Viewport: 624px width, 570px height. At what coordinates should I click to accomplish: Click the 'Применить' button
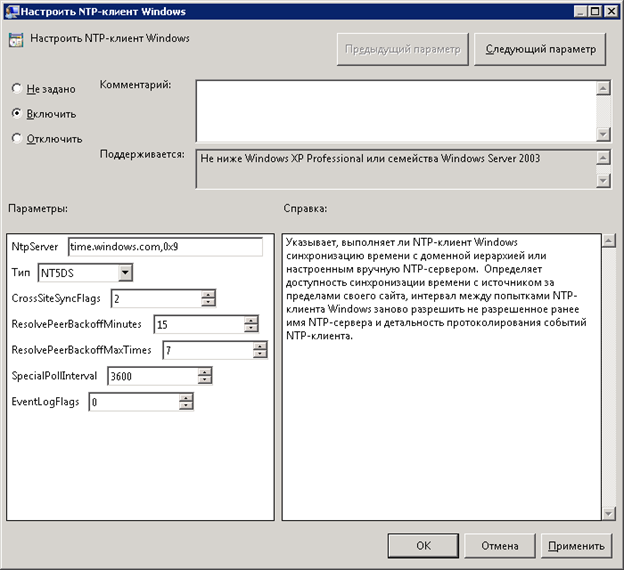[x=576, y=546]
